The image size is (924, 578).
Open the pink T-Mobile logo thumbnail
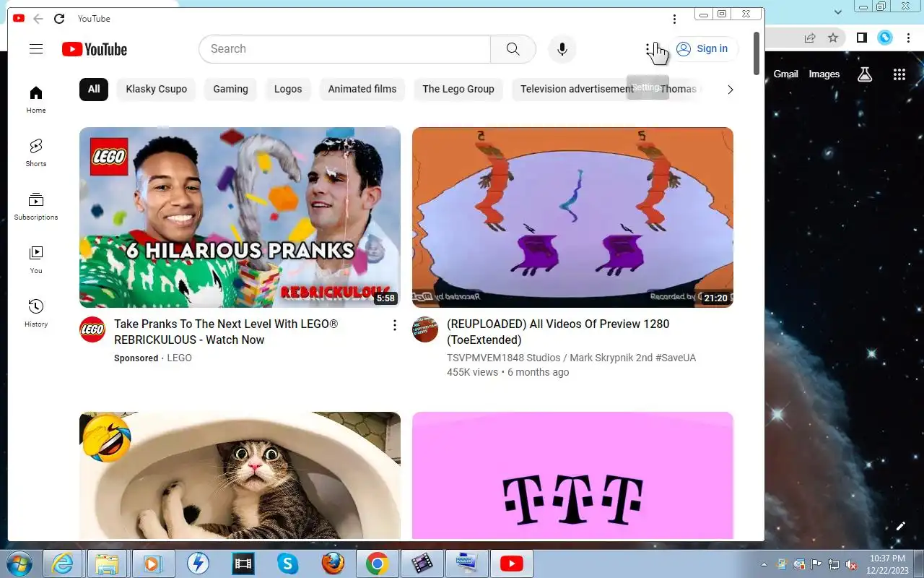[572, 475]
